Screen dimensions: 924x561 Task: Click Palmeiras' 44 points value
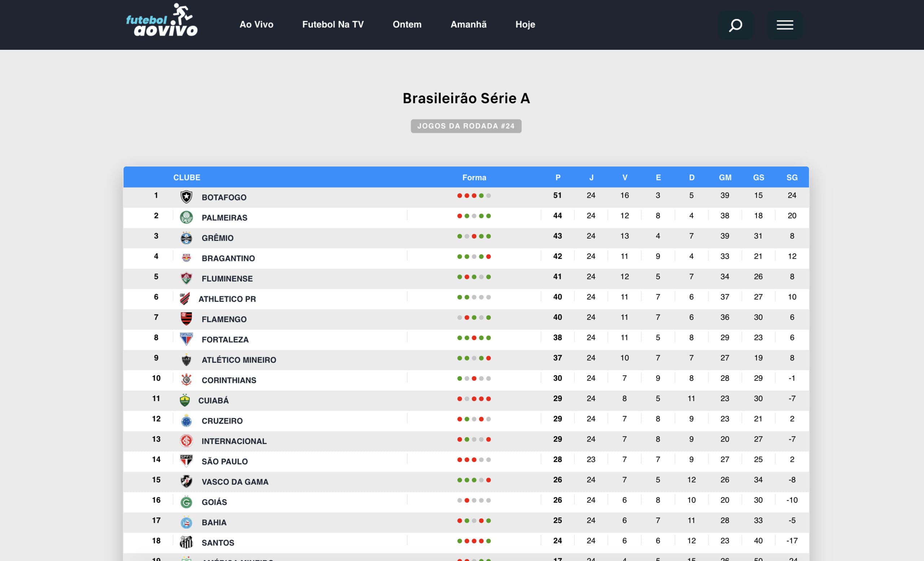557,216
